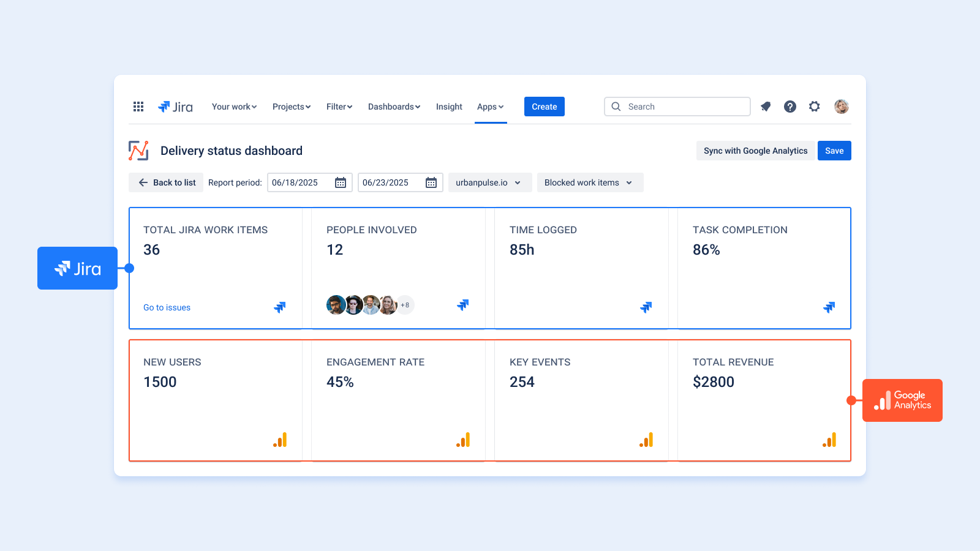Click the +8 more people badge
The height and width of the screenshot is (551, 980).
(x=405, y=305)
